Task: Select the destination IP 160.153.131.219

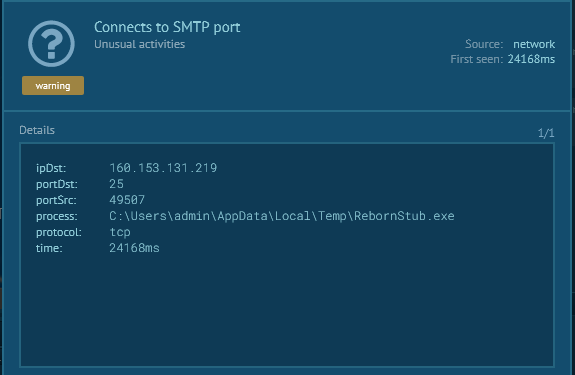Action: 163,168
